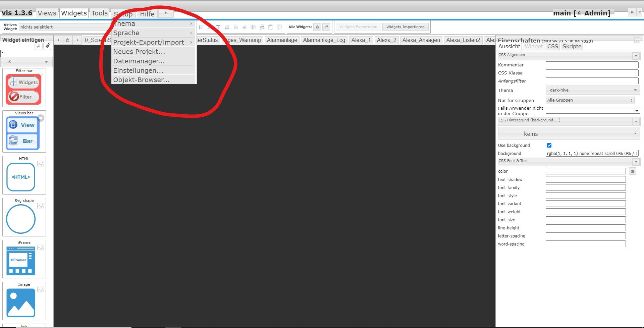Image resolution: width=644 pixels, height=328 pixels.
Task: Click the Widgets Exportieren button
Action: pyautogui.click(x=358, y=27)
